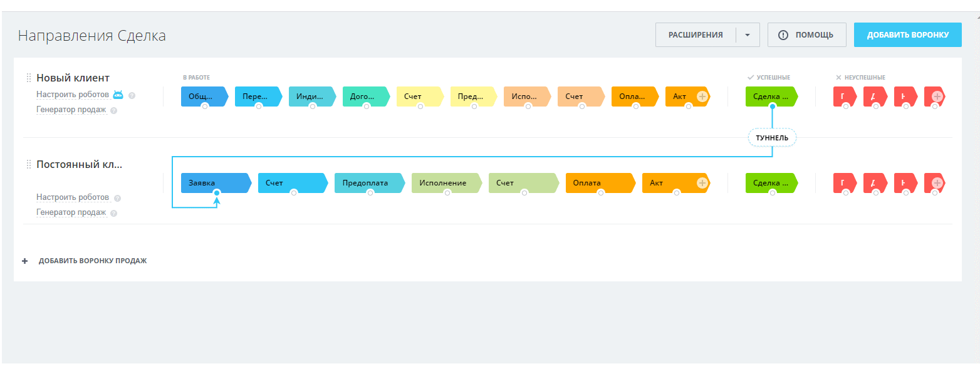The height and width of the screenshot is (376, 980).
Task: Click the Расширения button
Action: 696,35
